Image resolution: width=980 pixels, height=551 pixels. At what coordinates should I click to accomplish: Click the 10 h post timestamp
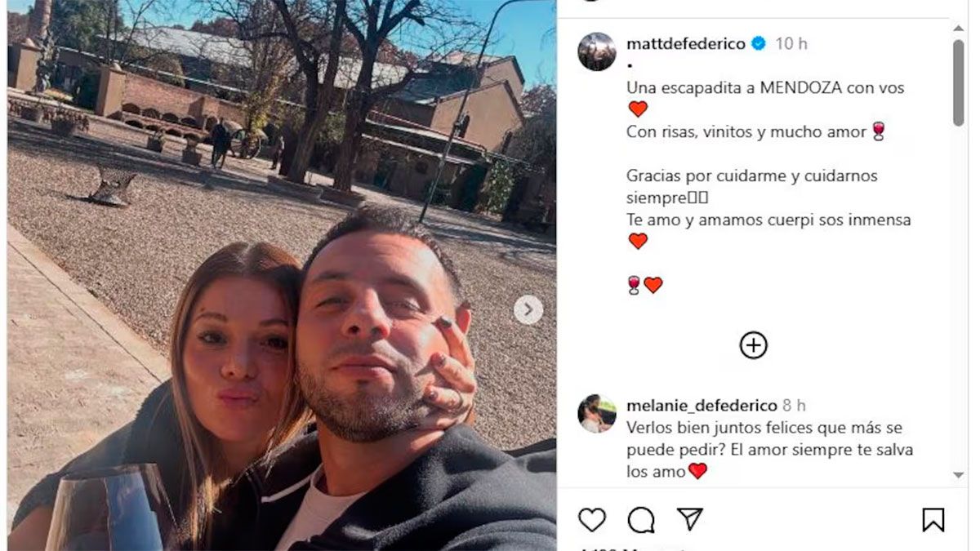[x=791, y=44]
